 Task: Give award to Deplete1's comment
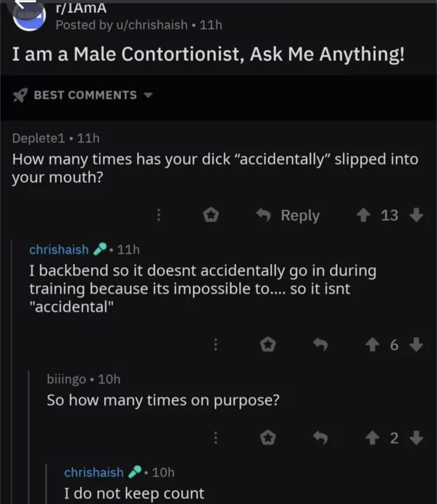(211, 215)
